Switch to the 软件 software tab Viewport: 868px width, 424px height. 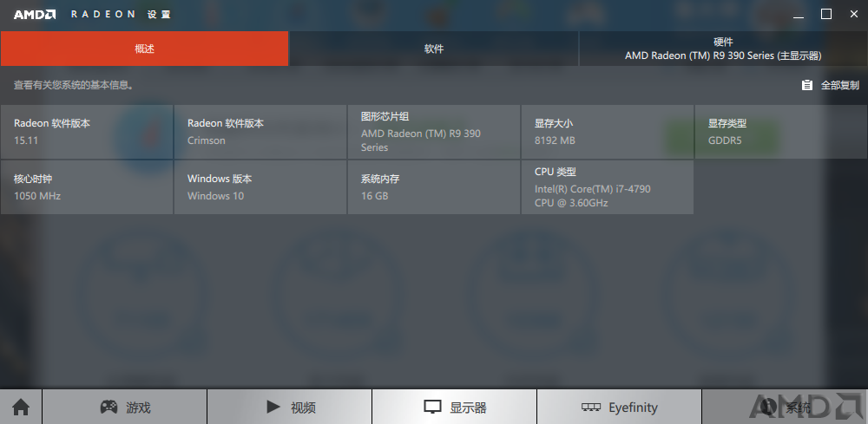pos(434,49)
